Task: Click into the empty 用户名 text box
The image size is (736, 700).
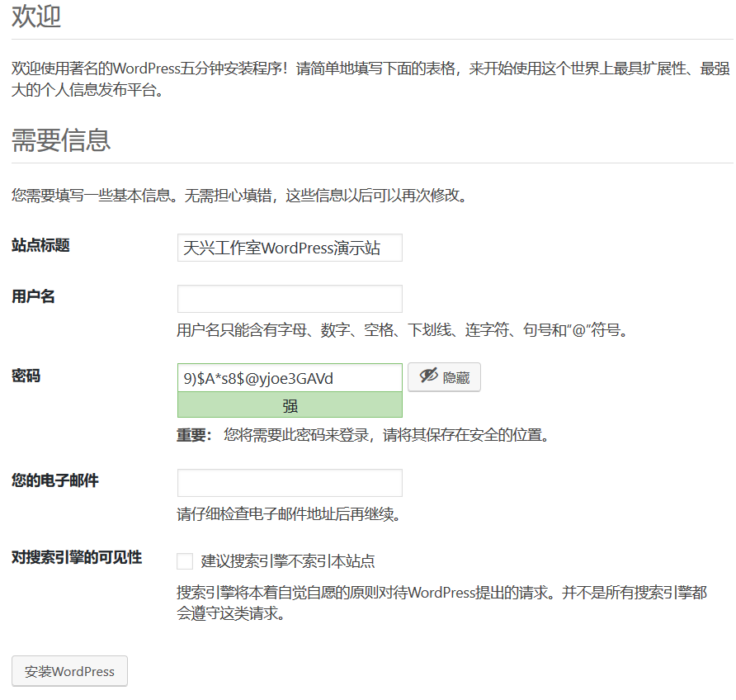Action: pos(290,299)
